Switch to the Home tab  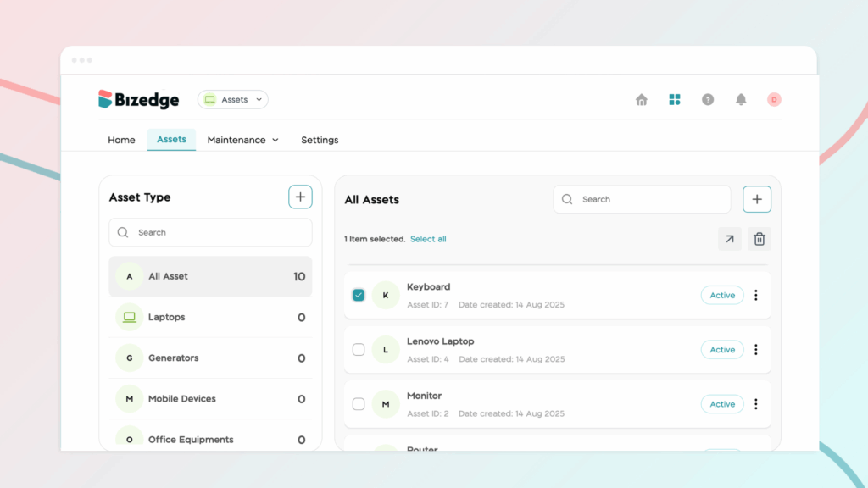coord(121,140)
